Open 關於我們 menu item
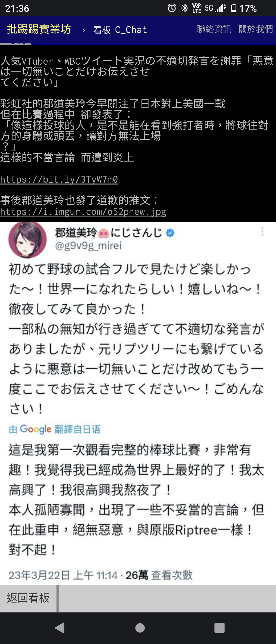The height and width of the screenshot is (644, 276). point(256,29)
